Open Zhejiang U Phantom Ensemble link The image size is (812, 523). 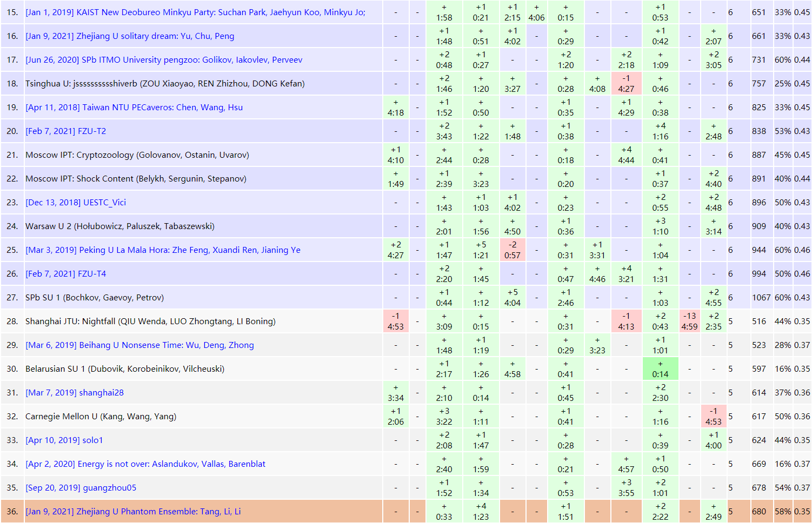133,512
